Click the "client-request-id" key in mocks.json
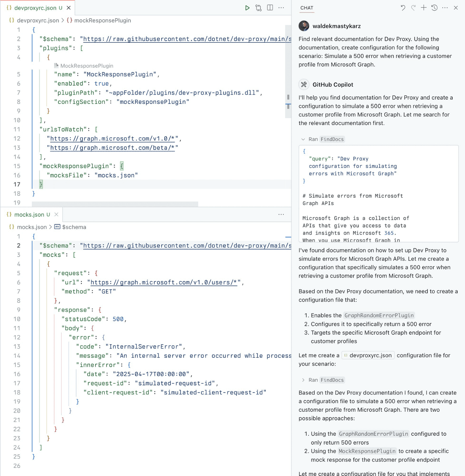Image resolution: width=465 pixels, height=476 pixels. click(x=118, y=392)
